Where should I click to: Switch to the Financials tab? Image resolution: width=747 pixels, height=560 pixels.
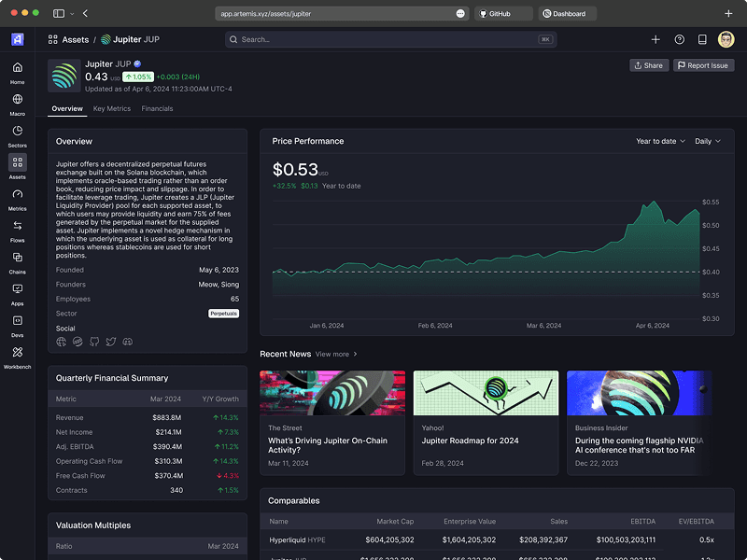pos(157,108)
